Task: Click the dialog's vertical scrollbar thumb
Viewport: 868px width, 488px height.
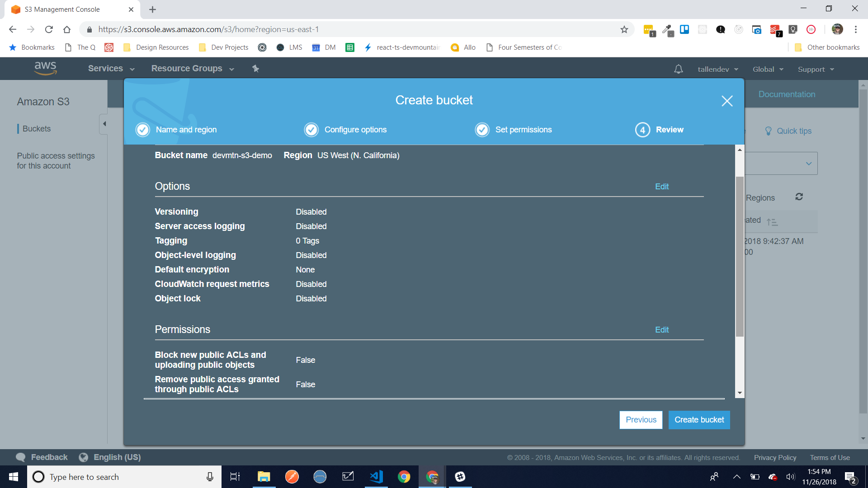Action: pos(740,256)
